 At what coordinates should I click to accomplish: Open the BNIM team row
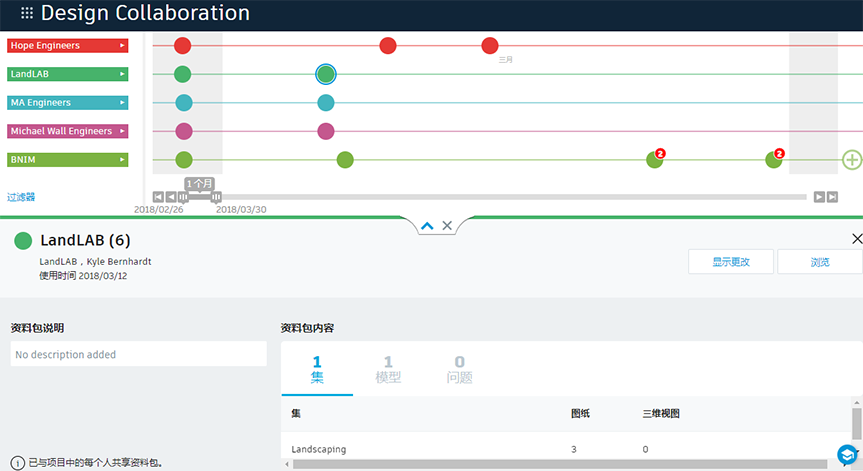click(68, 160)
